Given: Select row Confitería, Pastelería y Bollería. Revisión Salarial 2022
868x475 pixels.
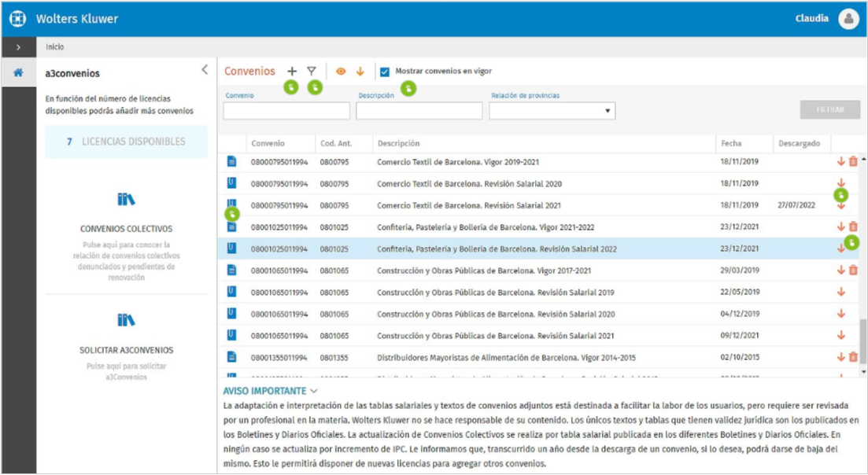Looking at the screenshot, I should (537, 249).
